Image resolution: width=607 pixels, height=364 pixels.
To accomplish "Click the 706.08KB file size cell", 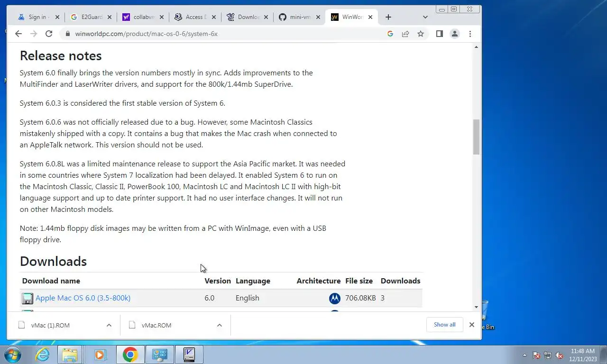I will pyautogui.click(x=360, y=298).
